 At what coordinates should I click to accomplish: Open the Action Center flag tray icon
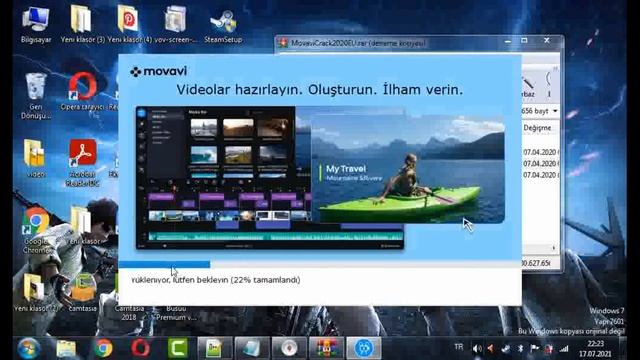(534, 349)
